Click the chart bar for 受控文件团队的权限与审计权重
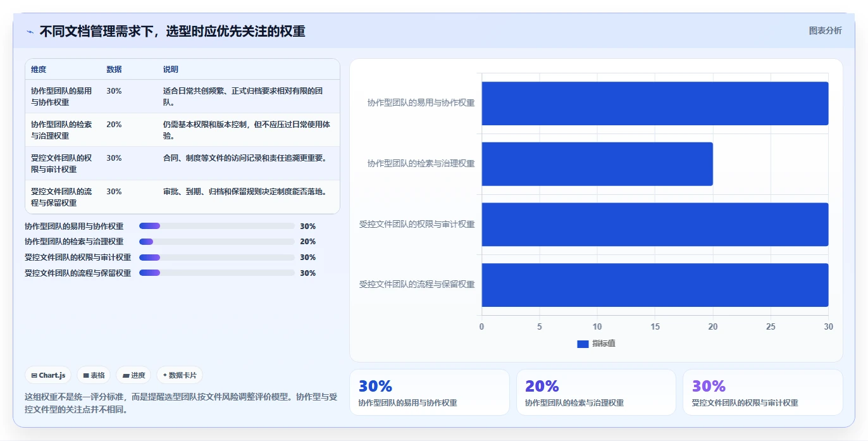Screen dimensions: 868x441 [655, 224]
